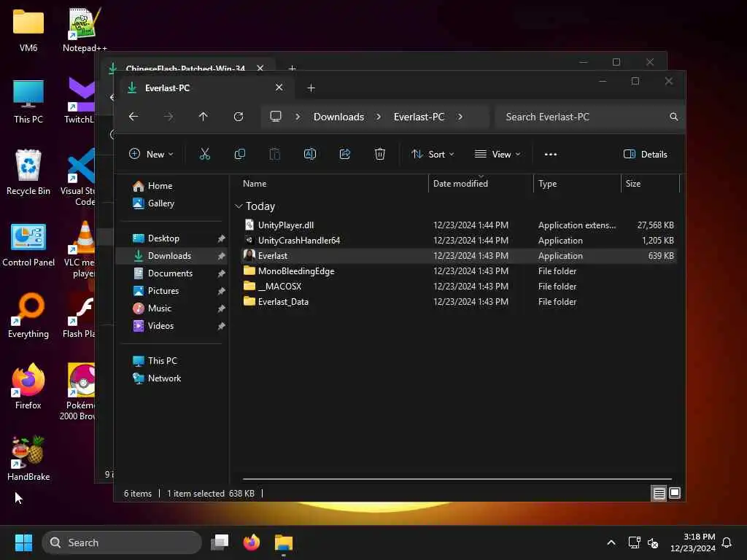This screenshot has height=560, width=747.
Task: Select the UnityCrashHandler64 application
Action: [459, 241]
